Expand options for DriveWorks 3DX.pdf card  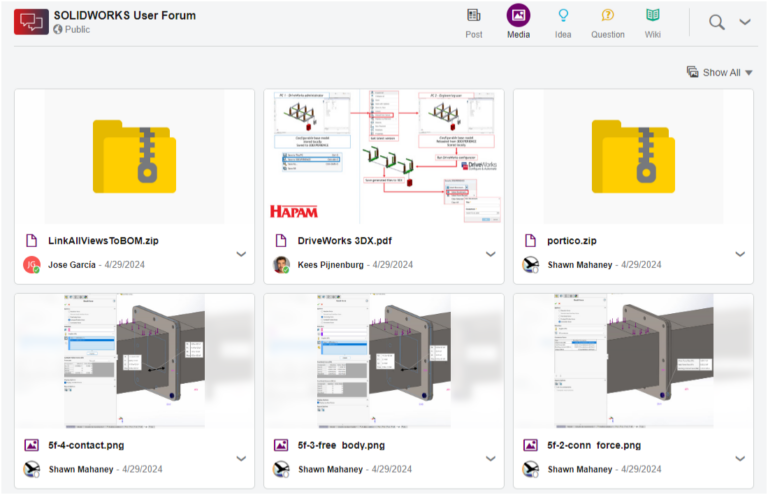coord(490,254)
